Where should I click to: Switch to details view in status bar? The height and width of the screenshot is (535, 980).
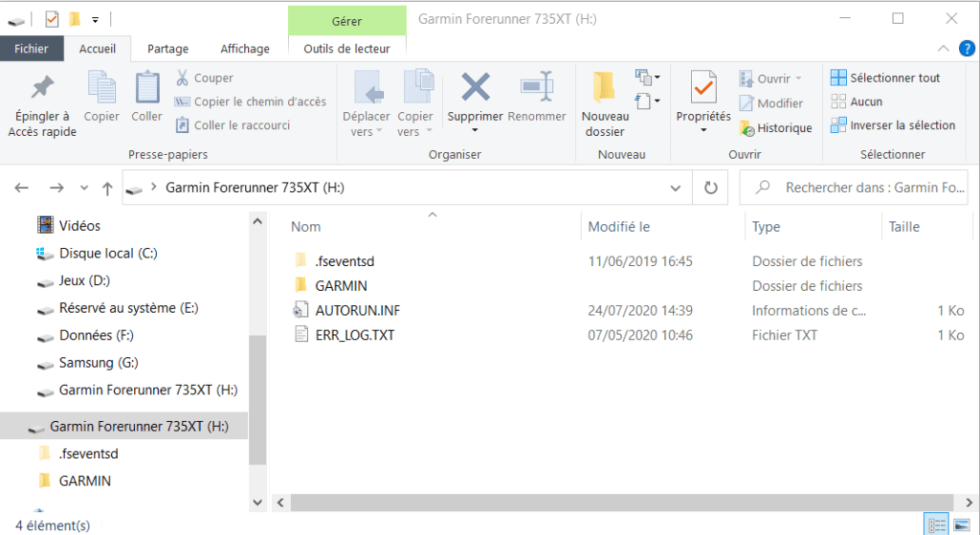pyautogui.click(x=935, y=524)
